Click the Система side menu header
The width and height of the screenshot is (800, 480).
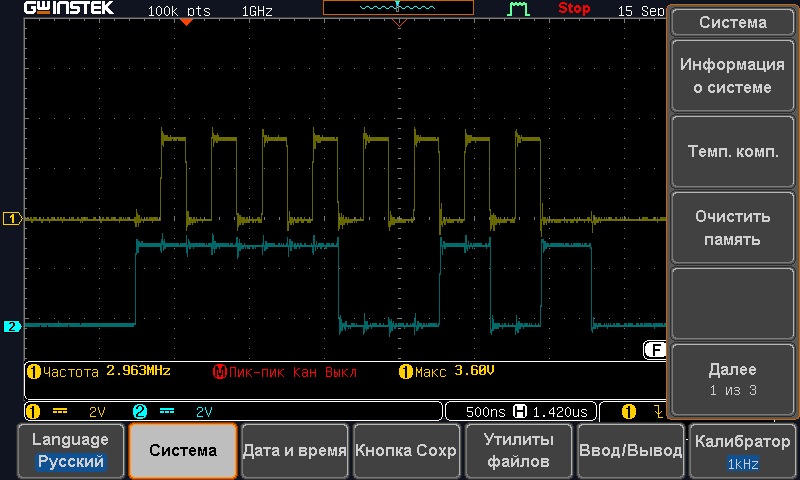(x=733, y=22)
